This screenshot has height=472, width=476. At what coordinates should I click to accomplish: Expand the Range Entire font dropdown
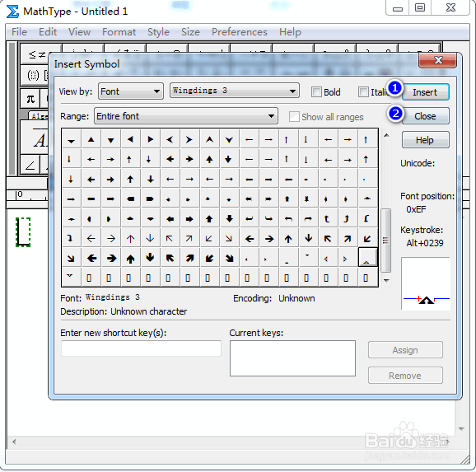186,116
